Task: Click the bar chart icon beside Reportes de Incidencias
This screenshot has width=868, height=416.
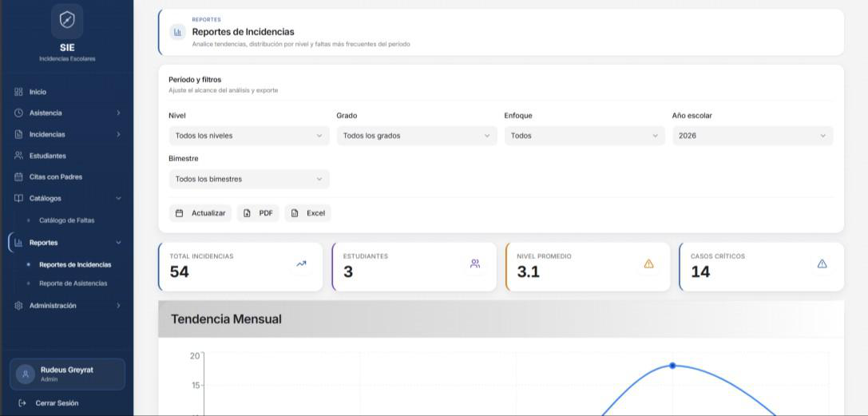Action: coord(178,32)
